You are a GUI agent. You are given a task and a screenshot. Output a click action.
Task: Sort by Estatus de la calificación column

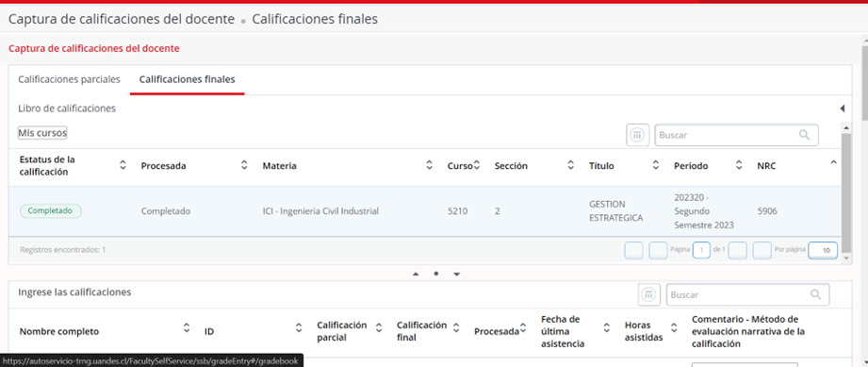pyautogui.click(x=123, y=165)
